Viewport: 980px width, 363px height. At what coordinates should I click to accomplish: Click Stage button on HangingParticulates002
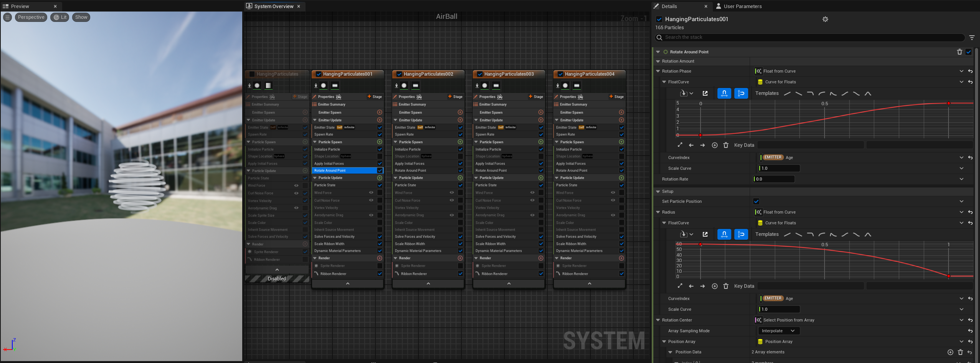(x=455, y=97)
